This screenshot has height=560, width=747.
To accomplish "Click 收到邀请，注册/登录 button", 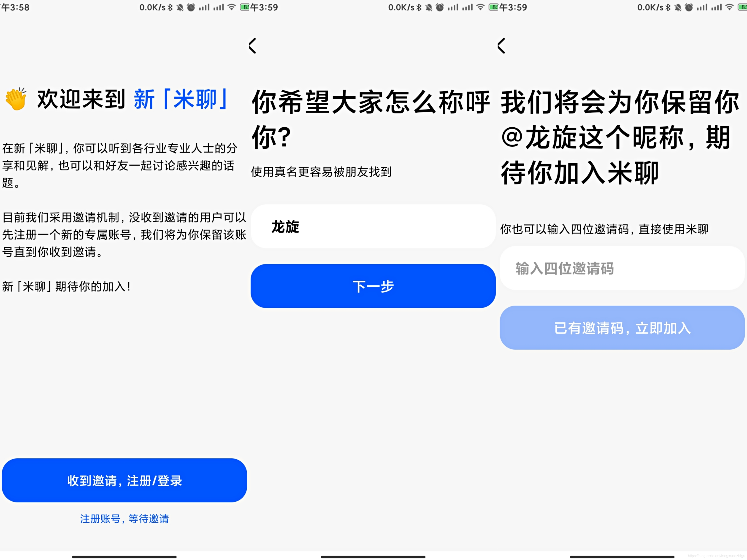I will [x=124, y=480].
